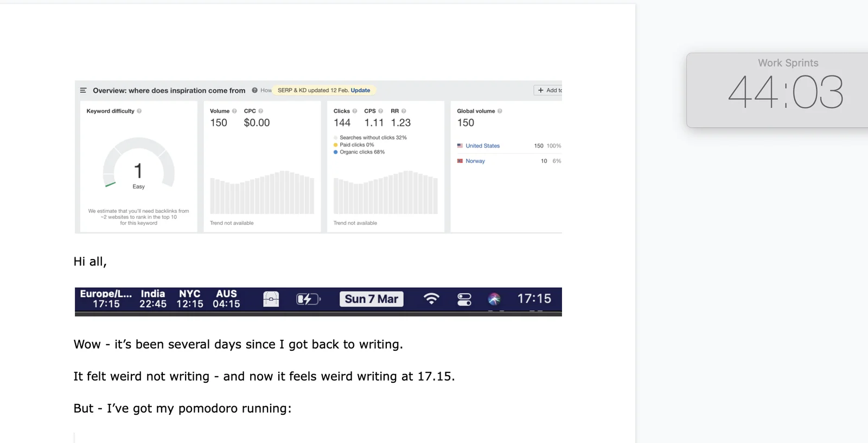Click the 'Sun 7 Mar' date item
Screen dimensions: 868x443
pyautogui.click(x=372, y=299)
